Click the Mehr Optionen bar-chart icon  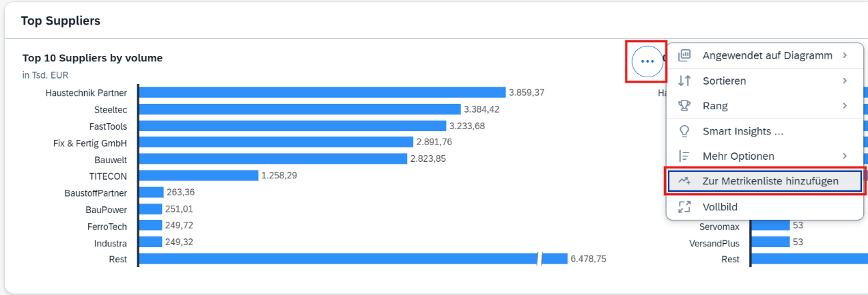684,156
